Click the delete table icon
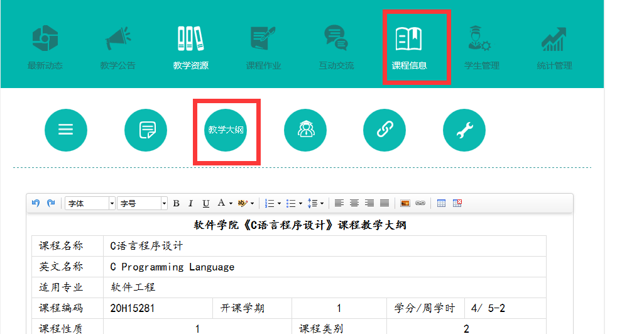This screenshot has height=334, width=644. [457, 203]
